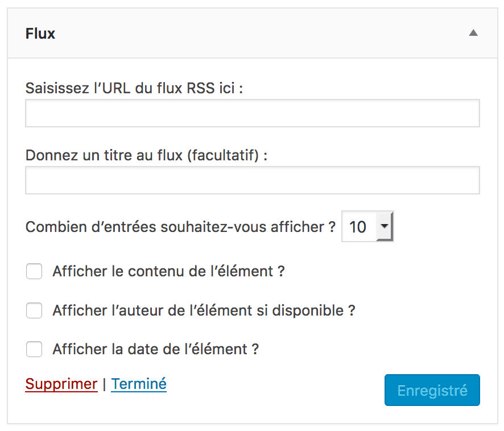Image resolution: width=504 pixels, height=431 pixels.
Task: Click the RSS feed URL input field
Action: 252,113
